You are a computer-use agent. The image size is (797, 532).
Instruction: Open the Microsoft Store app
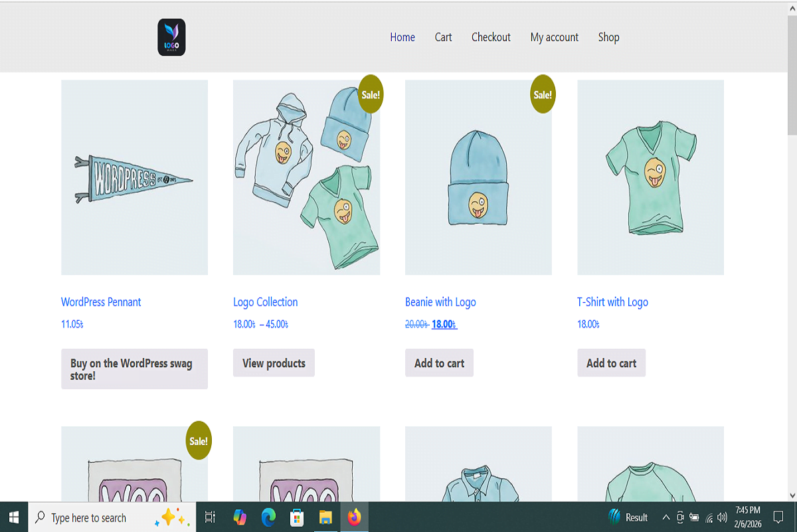[x=296, y=517]
